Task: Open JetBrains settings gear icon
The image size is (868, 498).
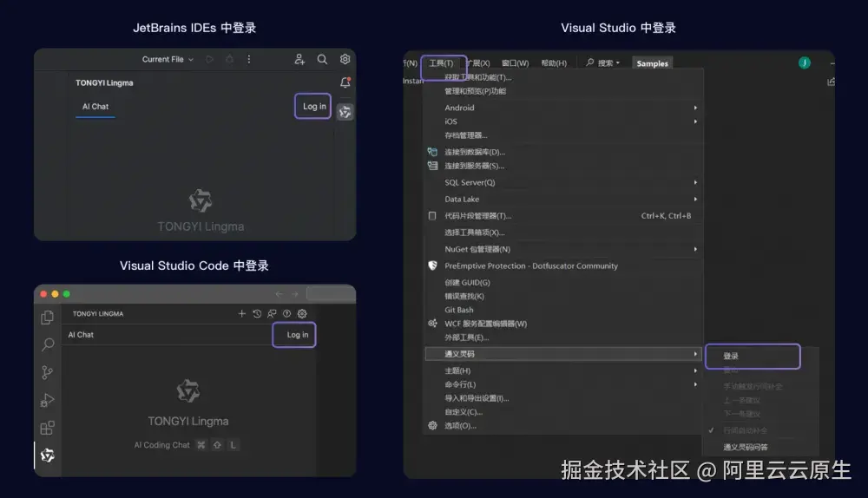Action: 345,59
